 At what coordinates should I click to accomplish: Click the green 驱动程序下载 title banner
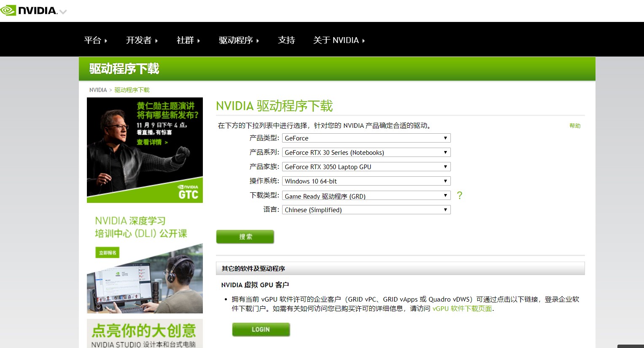click(x=337, y=69)
